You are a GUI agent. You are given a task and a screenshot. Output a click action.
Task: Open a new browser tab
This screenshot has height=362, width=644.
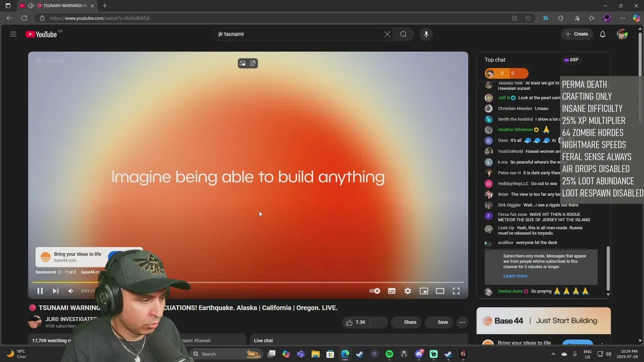pos(105,6)
